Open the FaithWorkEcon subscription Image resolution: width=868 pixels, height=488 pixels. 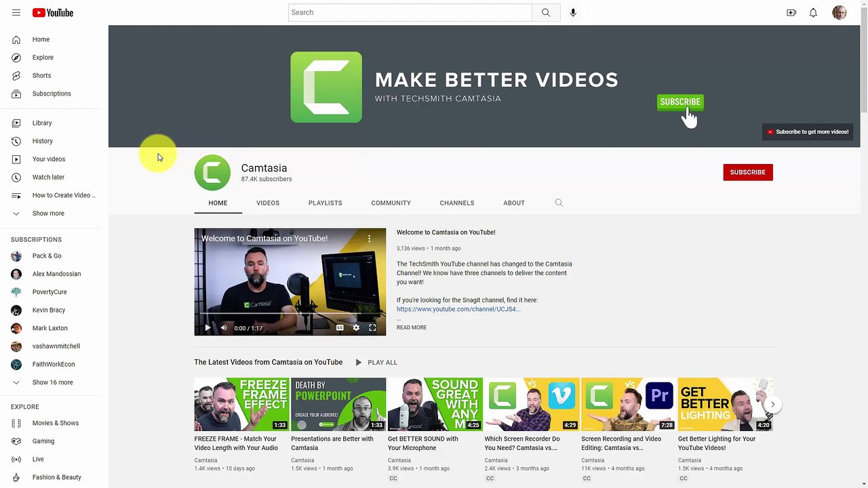pyautogui.click(x=54, y=365)
